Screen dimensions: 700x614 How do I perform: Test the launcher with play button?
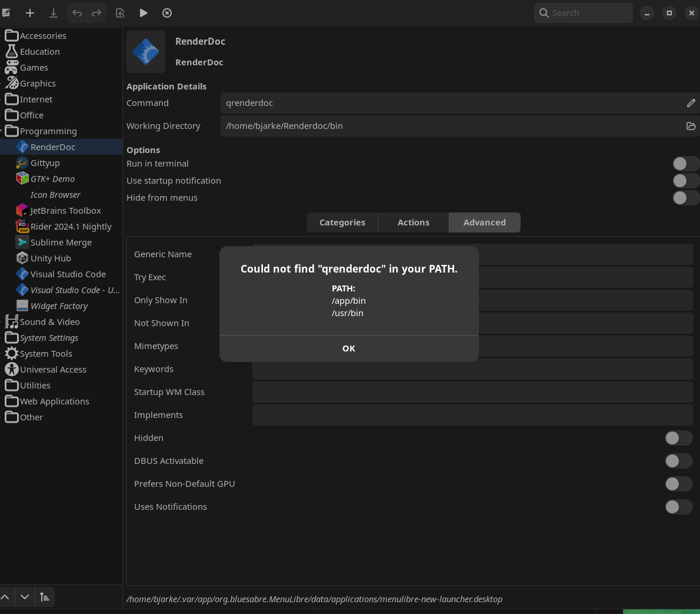[x=144, y=13]
